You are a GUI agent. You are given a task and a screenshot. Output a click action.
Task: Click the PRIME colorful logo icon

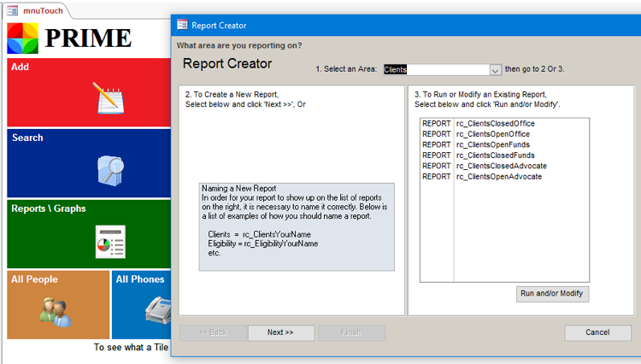tap(22, 38)
